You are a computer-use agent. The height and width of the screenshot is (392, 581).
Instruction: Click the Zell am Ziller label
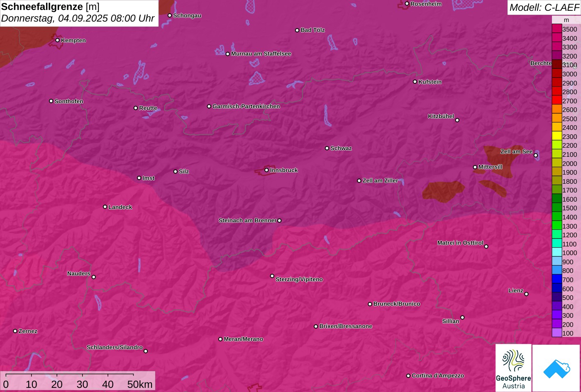pos(380,180)
